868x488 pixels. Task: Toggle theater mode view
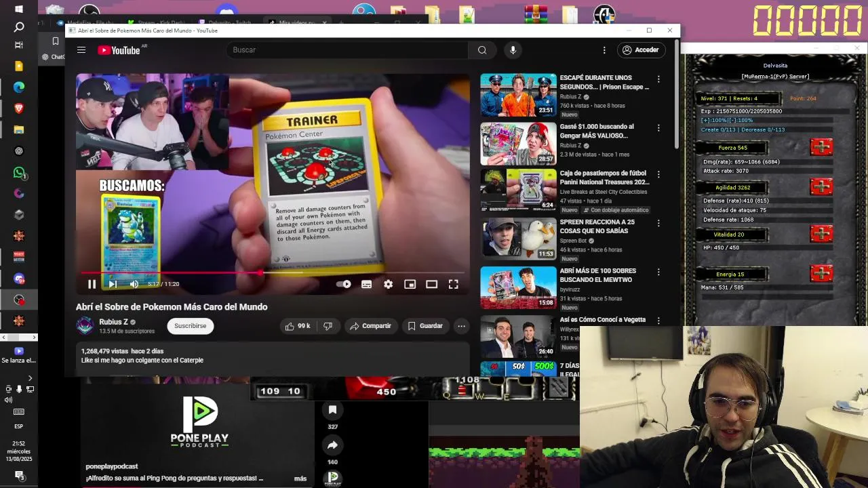(431, 284)
